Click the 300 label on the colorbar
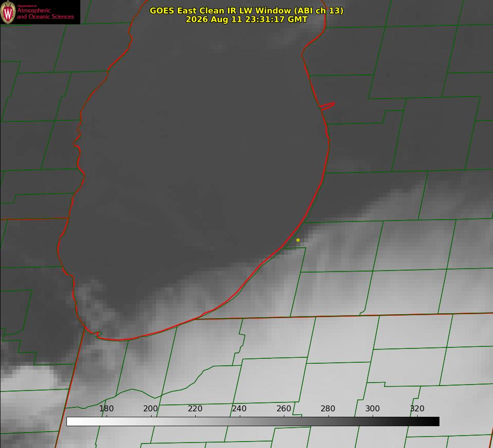The height and width of the screenshot is (448, 493). 373,408
